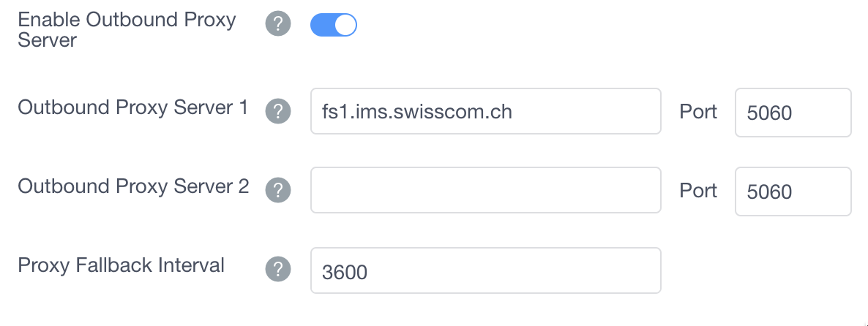Click the help icon for Enable Outbound Proxy Server
This screenshot has width=868, height=326.
coord(278,25)
